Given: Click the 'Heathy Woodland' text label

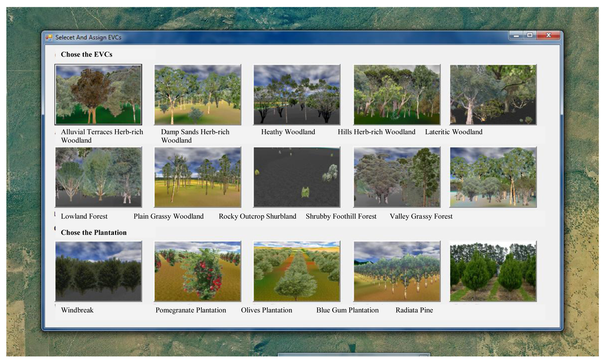Looking at the screenshot, I should [288, 132].
